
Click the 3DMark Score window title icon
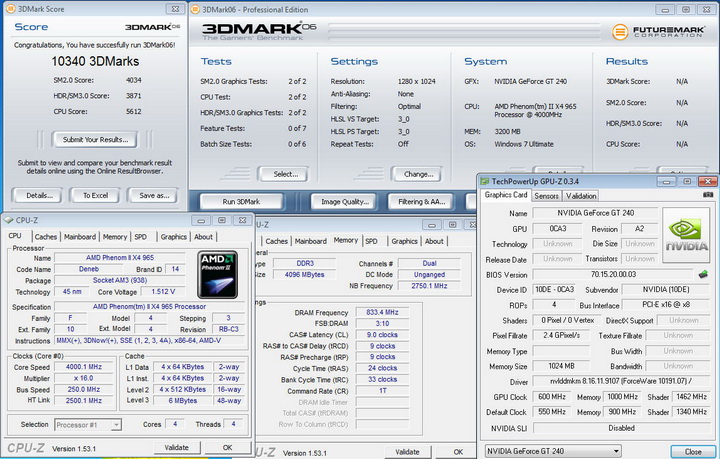pyautogui.click(x=10, y=9)
